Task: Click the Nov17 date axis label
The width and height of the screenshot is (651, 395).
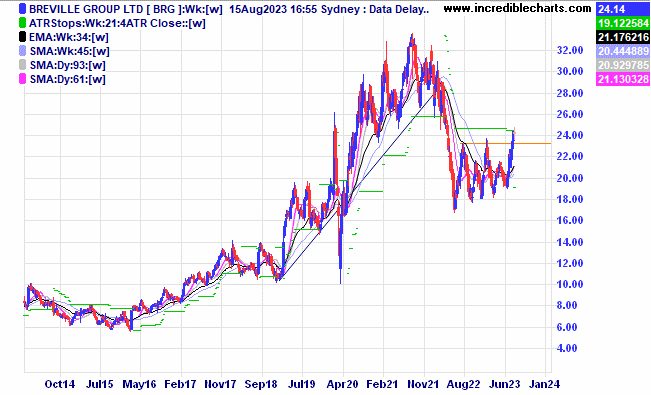Action: pyautogui.click(x=220, y=384)
